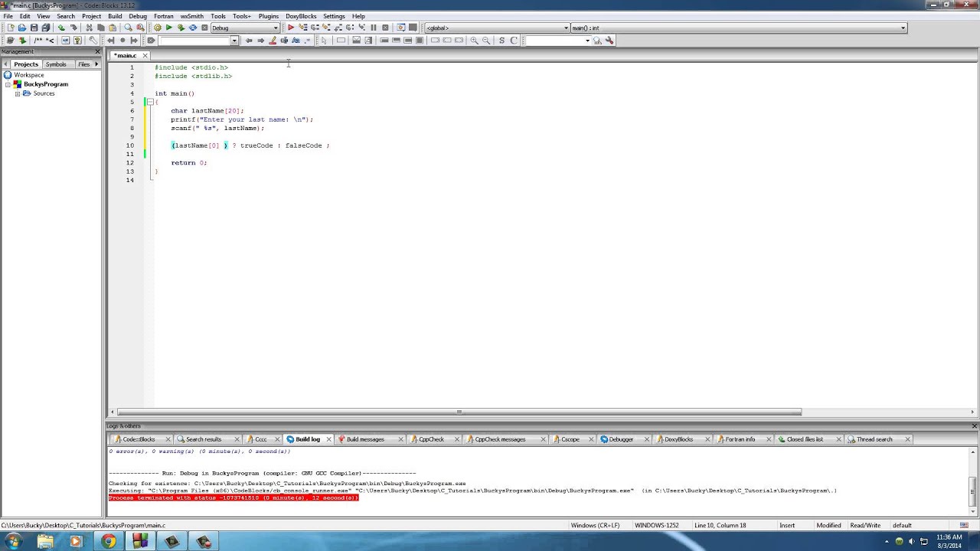Open the Build menu
Viewport: 980px width, 551px height.
tap(115, 16)
